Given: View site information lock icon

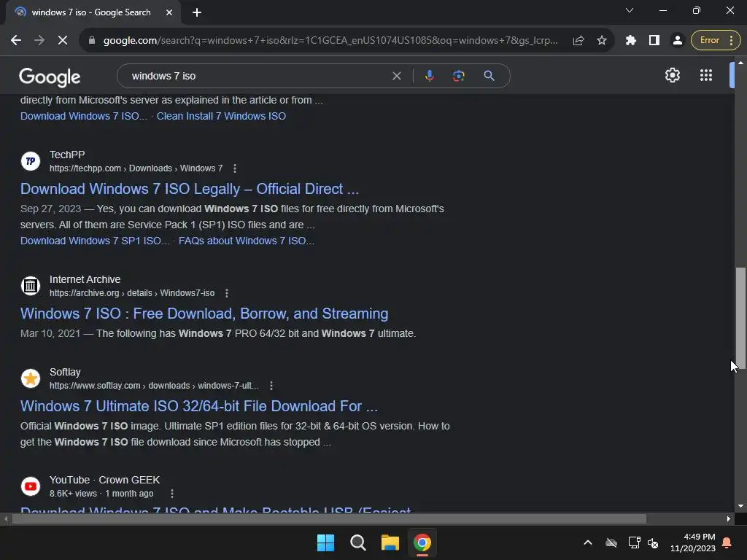Looking at the screenshot, I should (92, 41).
